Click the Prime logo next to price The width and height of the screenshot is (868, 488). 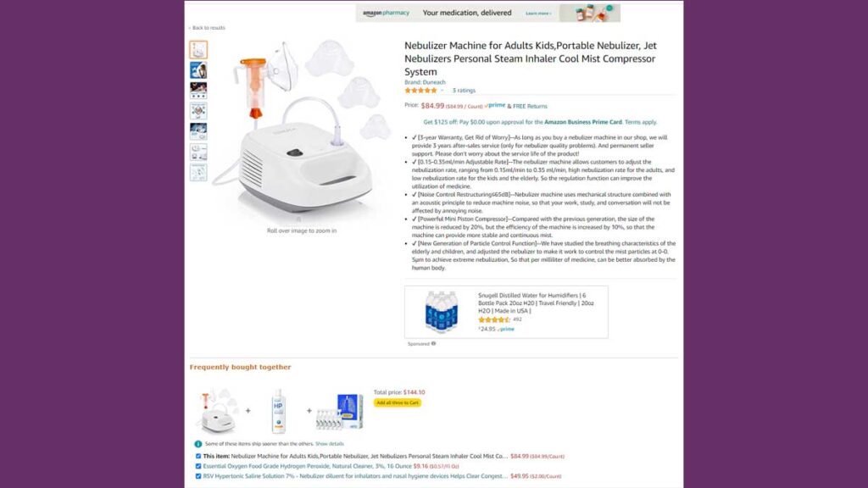495,105
